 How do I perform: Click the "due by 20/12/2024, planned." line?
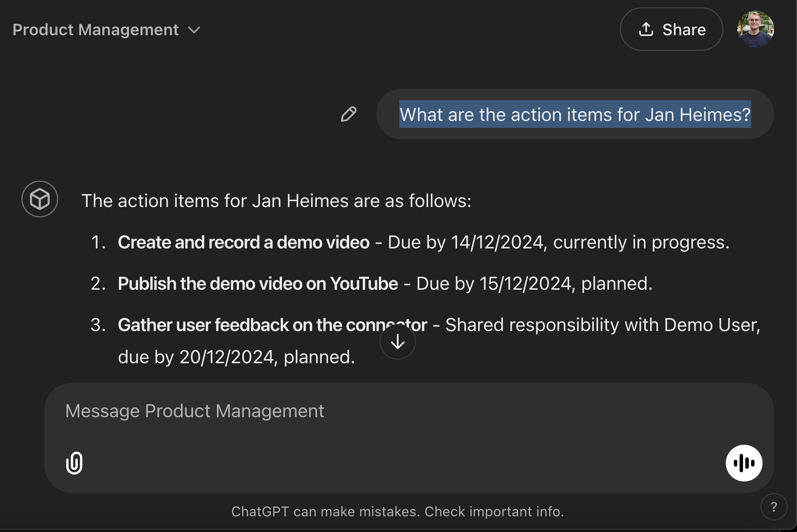click(x=236, y=357)
